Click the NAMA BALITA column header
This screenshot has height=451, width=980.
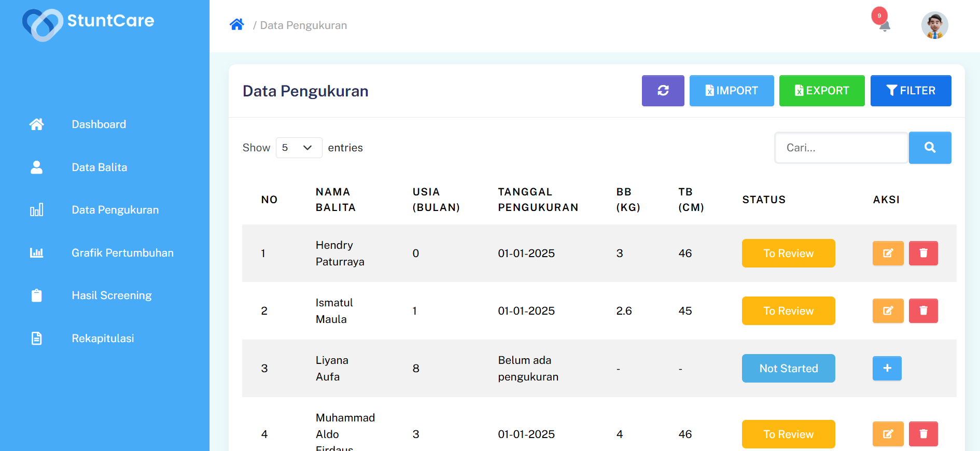point(335,200)
